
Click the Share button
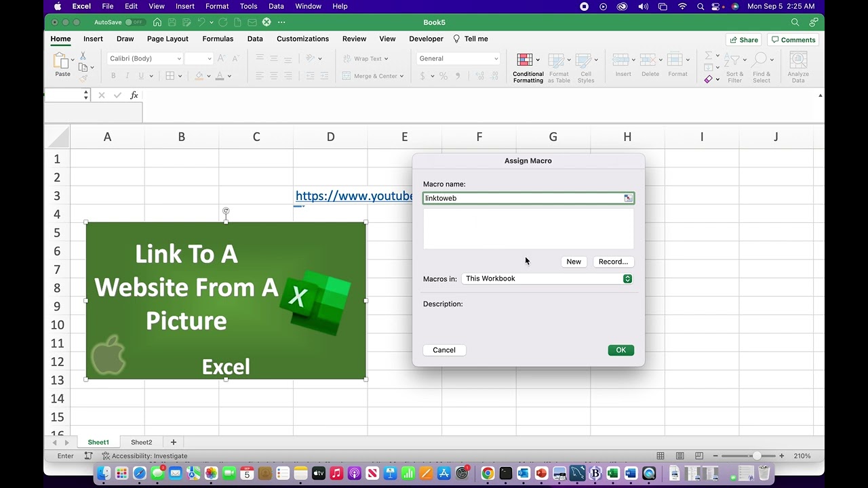pos(743,40)
